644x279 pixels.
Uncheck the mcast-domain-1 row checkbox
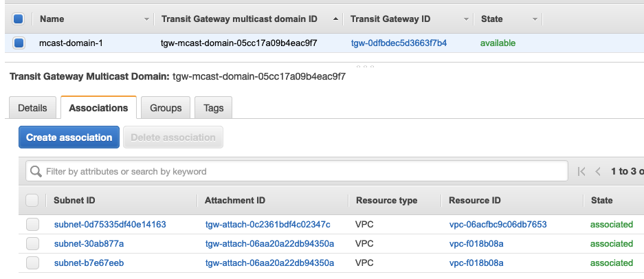[19, 43]
